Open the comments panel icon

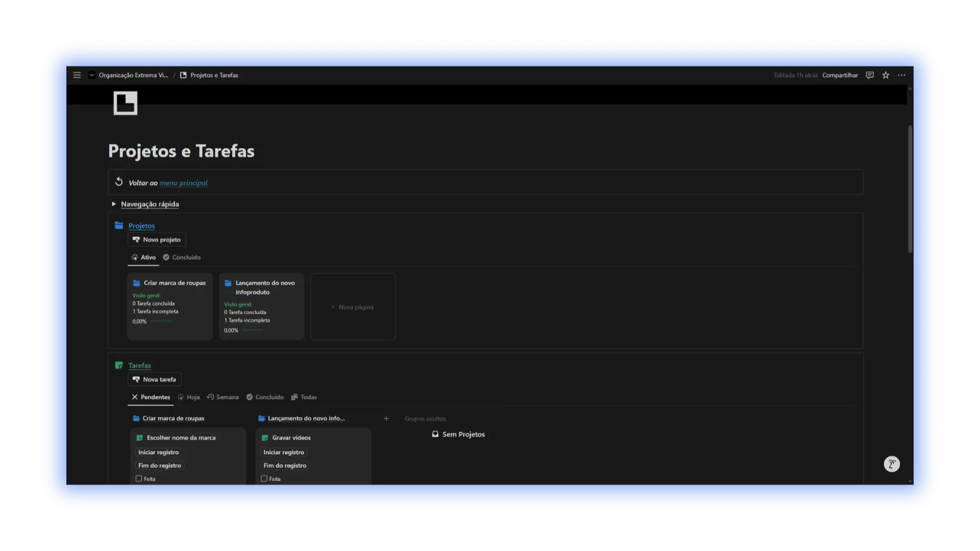(870, 75)
